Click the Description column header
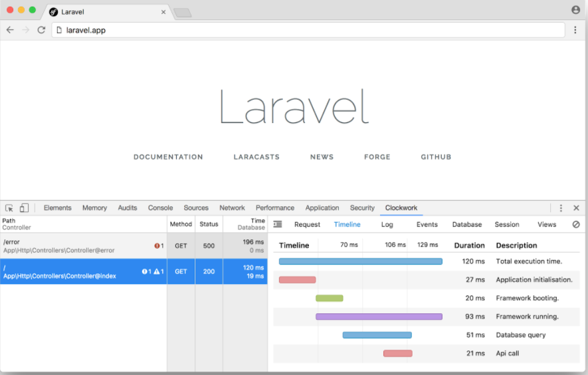This screenshot has height=375, width=588. coord(516,245)
